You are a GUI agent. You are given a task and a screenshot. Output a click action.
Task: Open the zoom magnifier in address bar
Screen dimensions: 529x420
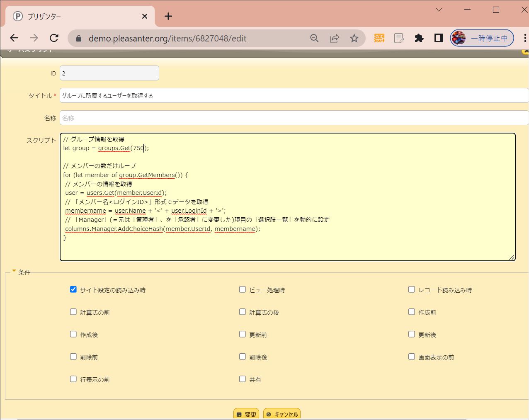314,38
